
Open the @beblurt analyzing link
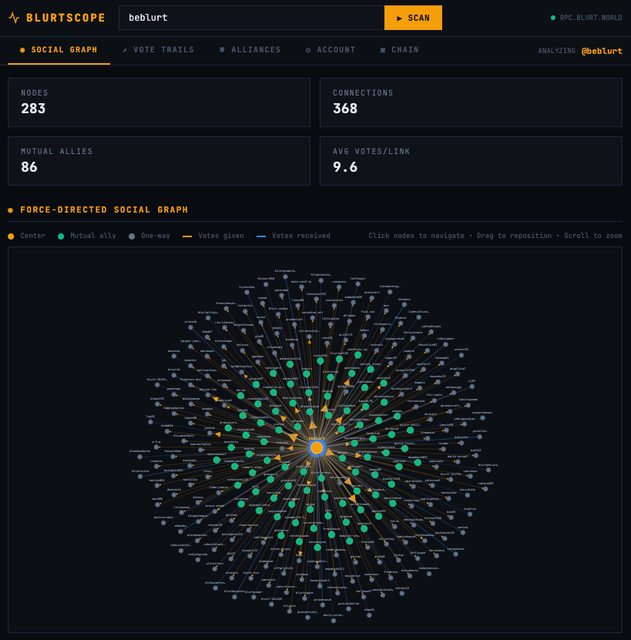(601, 51)
